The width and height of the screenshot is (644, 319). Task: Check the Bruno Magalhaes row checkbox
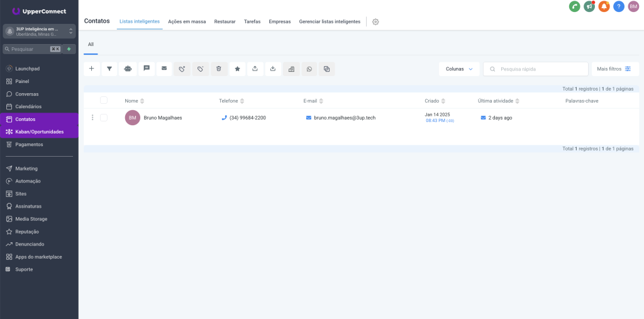click(x=104, y=118)
